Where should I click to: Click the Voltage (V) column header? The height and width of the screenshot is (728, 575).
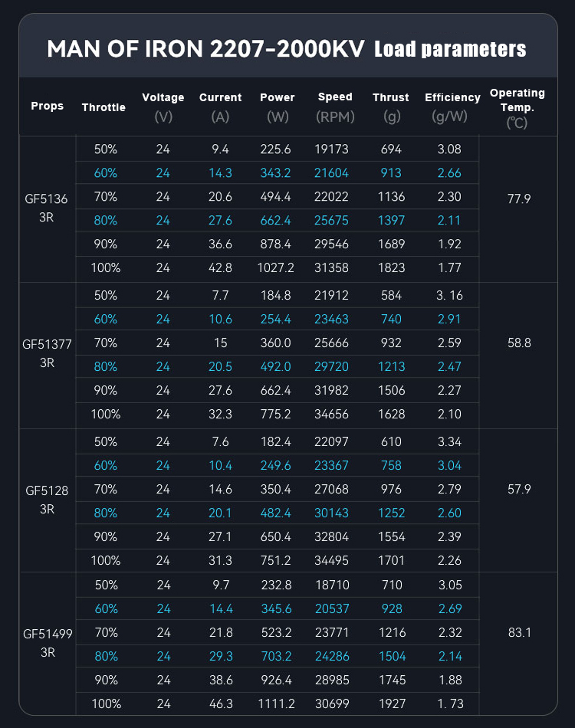pyautogui.click(x=163, y=107)
